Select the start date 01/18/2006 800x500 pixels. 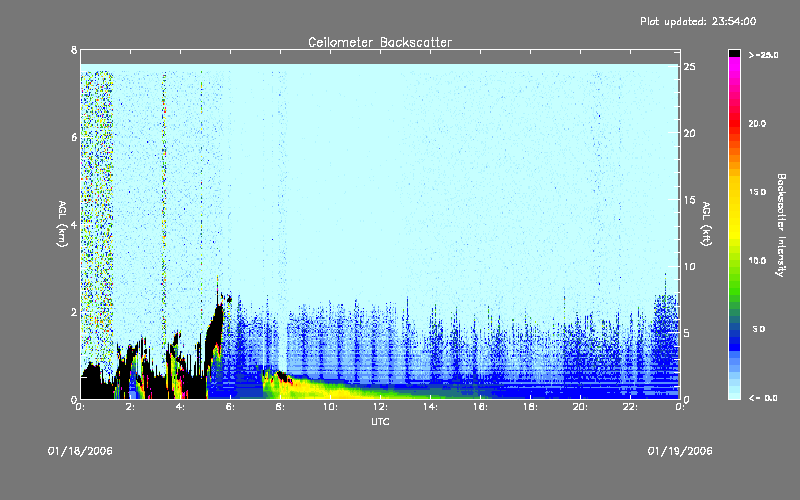80,451
